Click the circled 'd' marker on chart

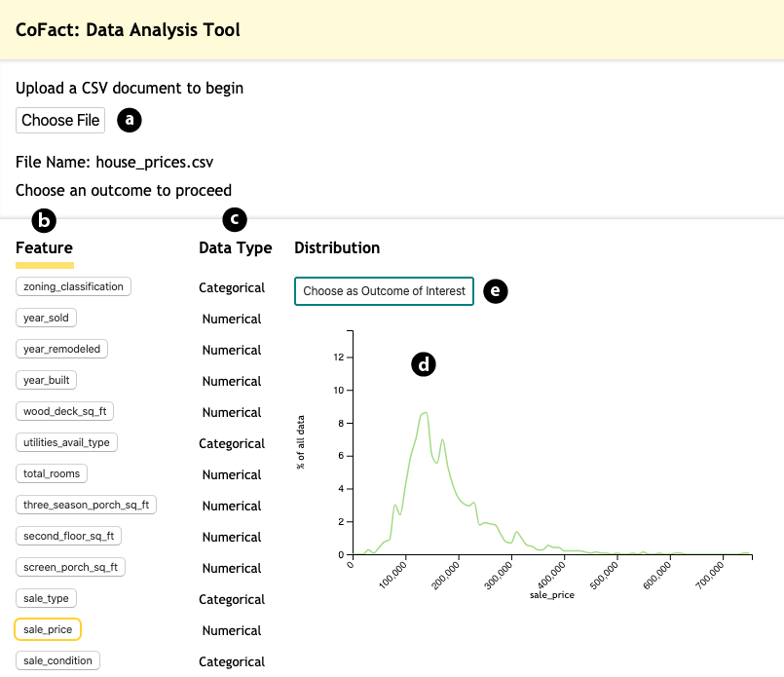423,364
